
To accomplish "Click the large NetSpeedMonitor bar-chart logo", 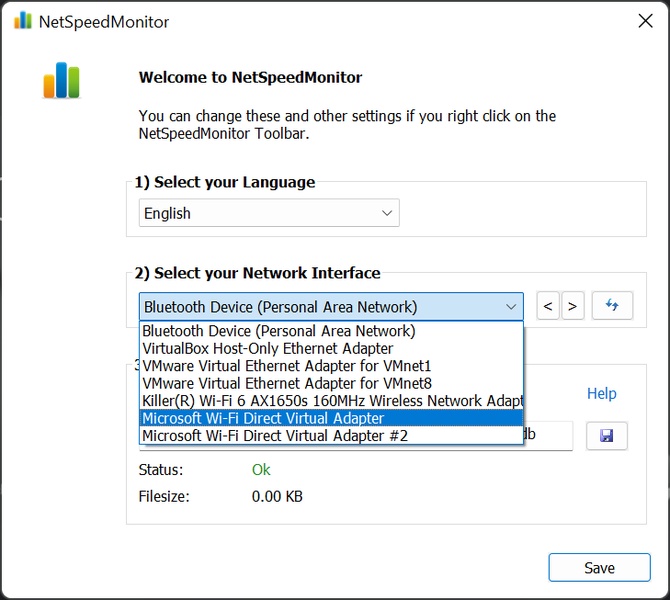I will pos(61,81).
